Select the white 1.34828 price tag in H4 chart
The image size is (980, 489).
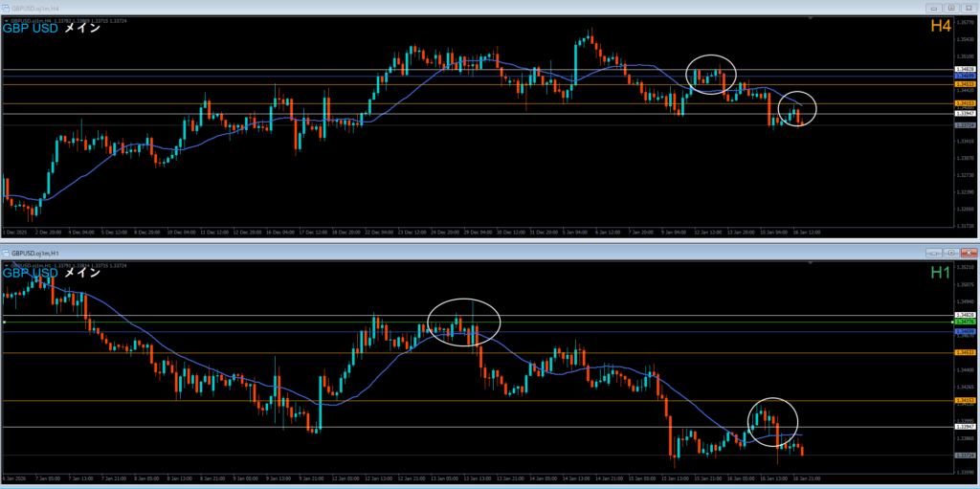click(x=964, y=69)
